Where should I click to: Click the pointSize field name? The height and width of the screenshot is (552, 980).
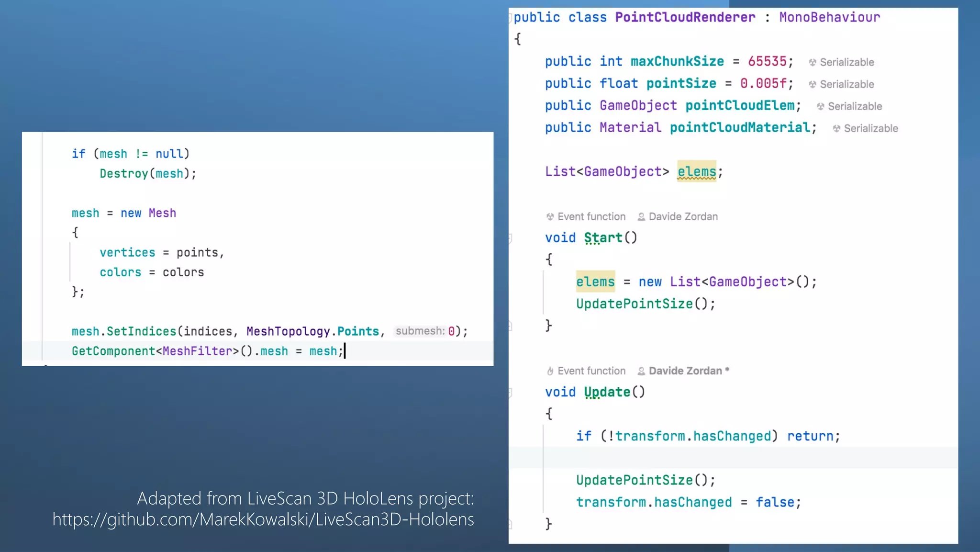681,84
